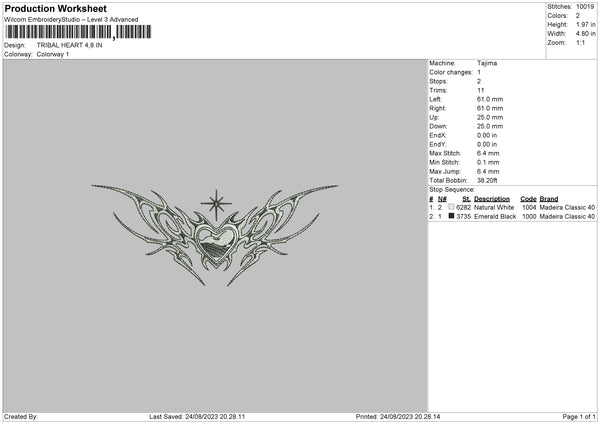Click the EndX value 0.00 in
This screenshot has width=600, height=424.
[487, 135]
